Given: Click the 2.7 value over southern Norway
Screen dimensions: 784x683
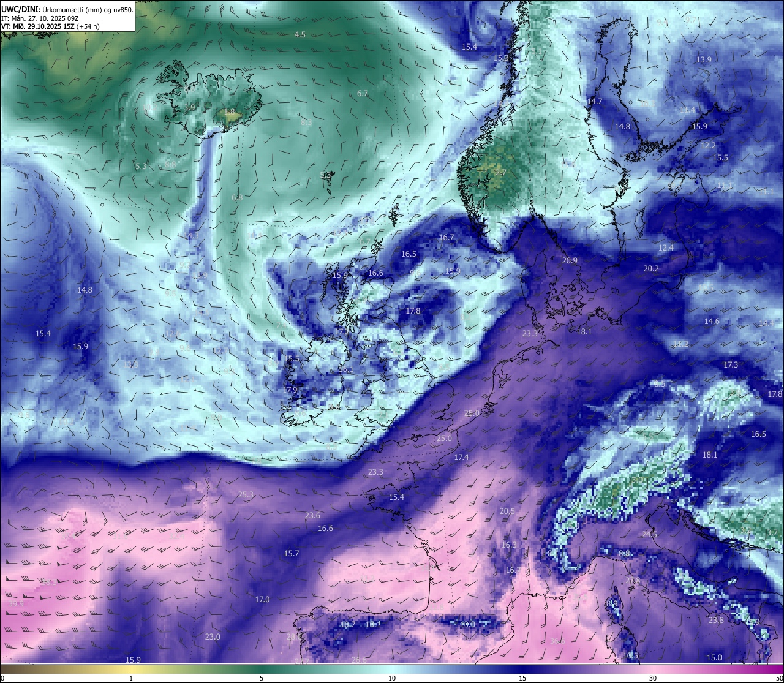Looking at the screenshot, I should tap(500, 173).
